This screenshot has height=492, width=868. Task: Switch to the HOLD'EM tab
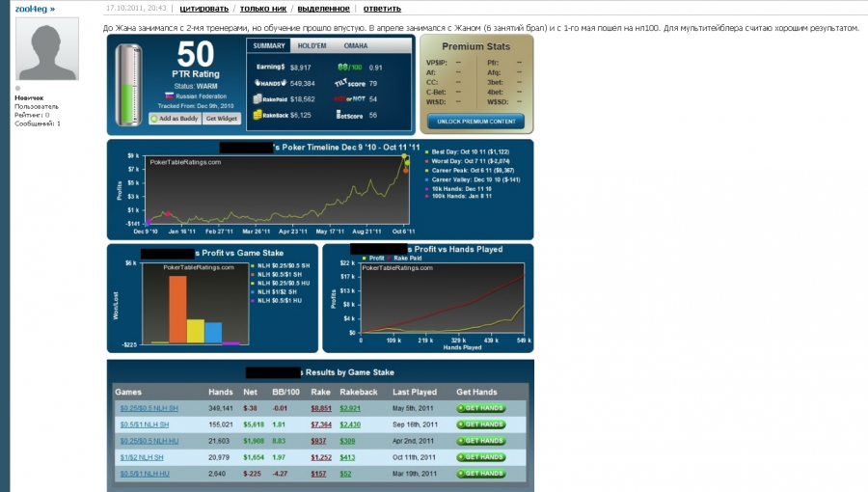pos(312,45)
